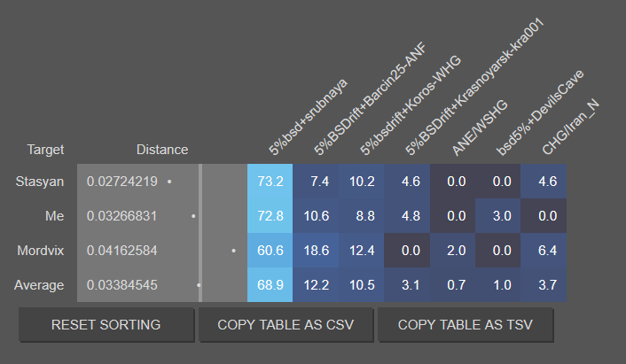This screenshot has height=364, width=626.
Task: Click the Me distance value 0.03266831
Action: (121, 216)
